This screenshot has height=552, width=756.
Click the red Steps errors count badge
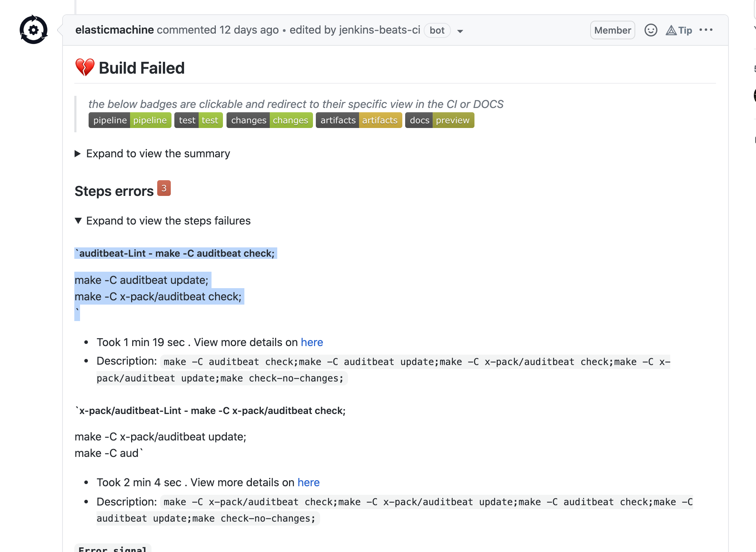click(x=164, y=188)
